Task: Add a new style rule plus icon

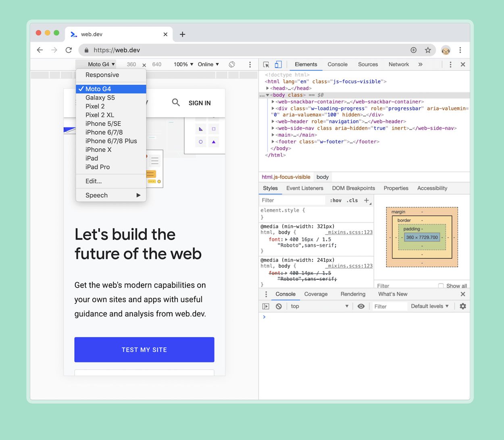Action: [367, 200]
